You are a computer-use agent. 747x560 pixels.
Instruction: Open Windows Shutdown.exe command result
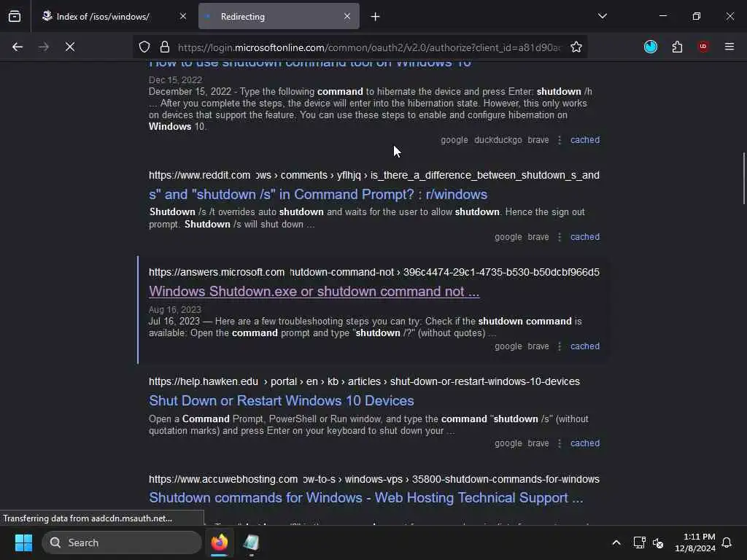coord(314,292)
